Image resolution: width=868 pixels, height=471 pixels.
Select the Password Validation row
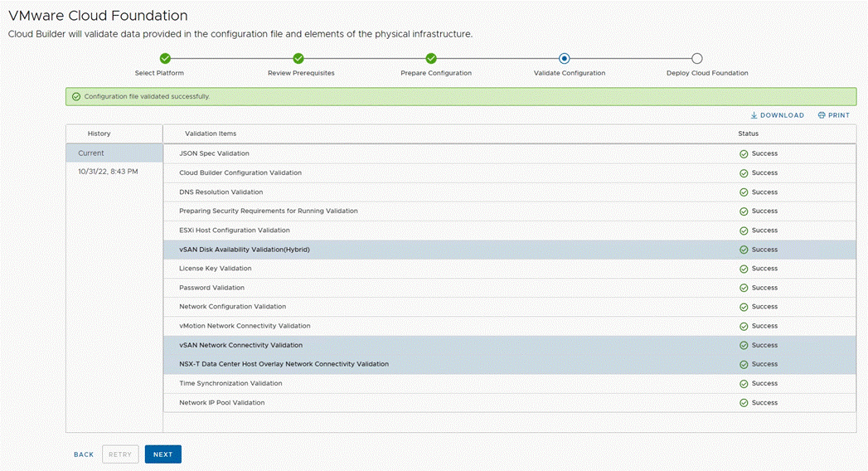click(510, 288)
